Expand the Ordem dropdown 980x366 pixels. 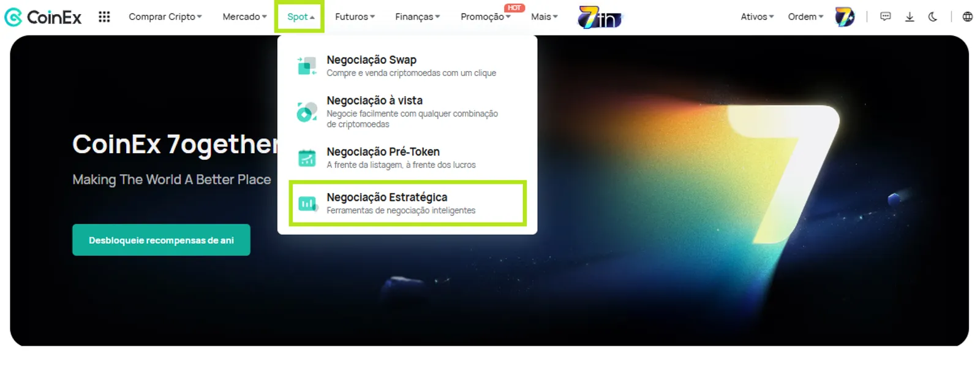coord(805,17)
